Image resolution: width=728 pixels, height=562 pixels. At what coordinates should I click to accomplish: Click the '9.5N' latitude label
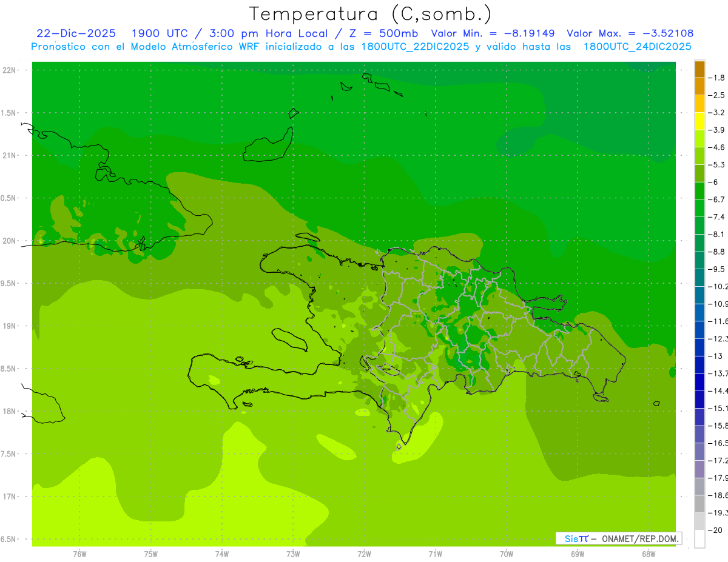[x=9, y=284]
